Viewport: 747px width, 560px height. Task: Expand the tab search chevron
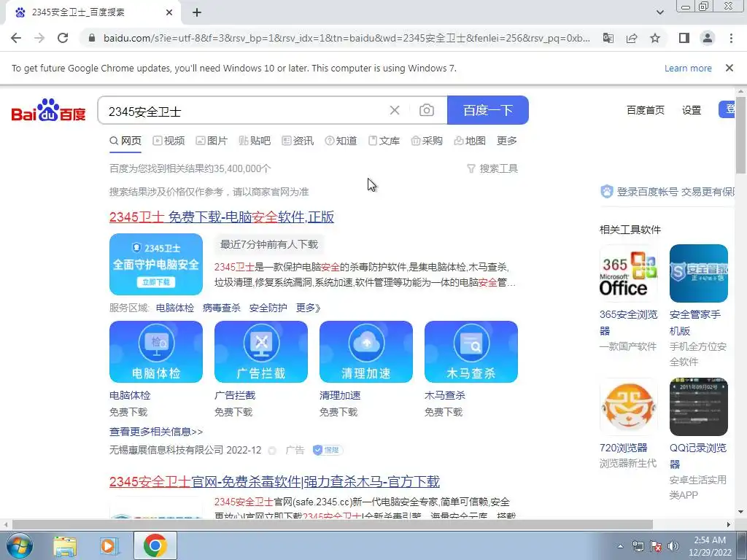(659, 12)
